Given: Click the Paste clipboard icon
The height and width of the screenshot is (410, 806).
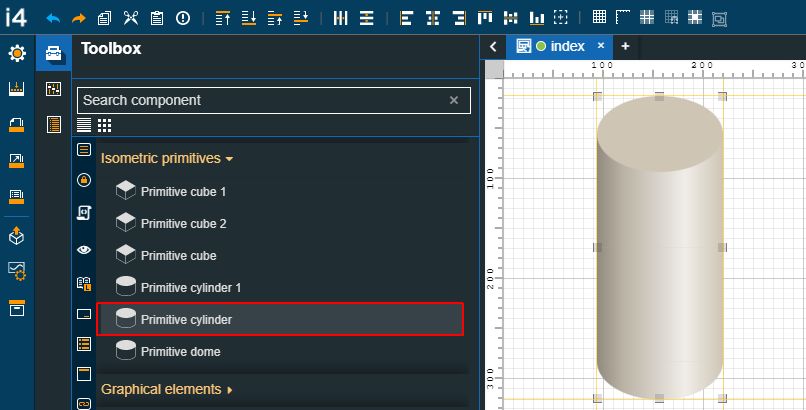Looking at the screenshot, I should pos(157,18).
